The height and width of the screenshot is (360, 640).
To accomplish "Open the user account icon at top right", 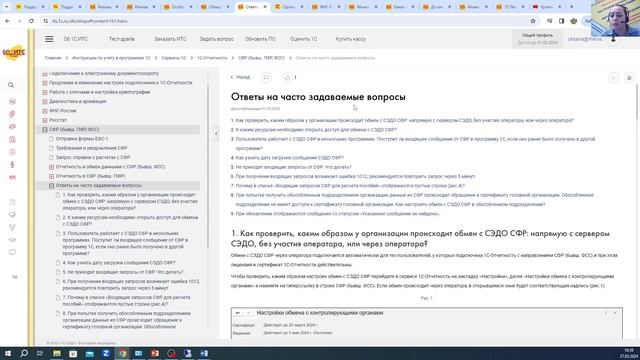I will [613, 39].
